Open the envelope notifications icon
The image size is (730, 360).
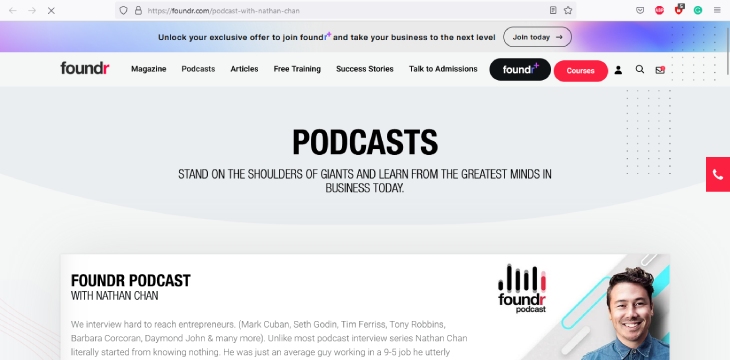click(x=660, y=70)
